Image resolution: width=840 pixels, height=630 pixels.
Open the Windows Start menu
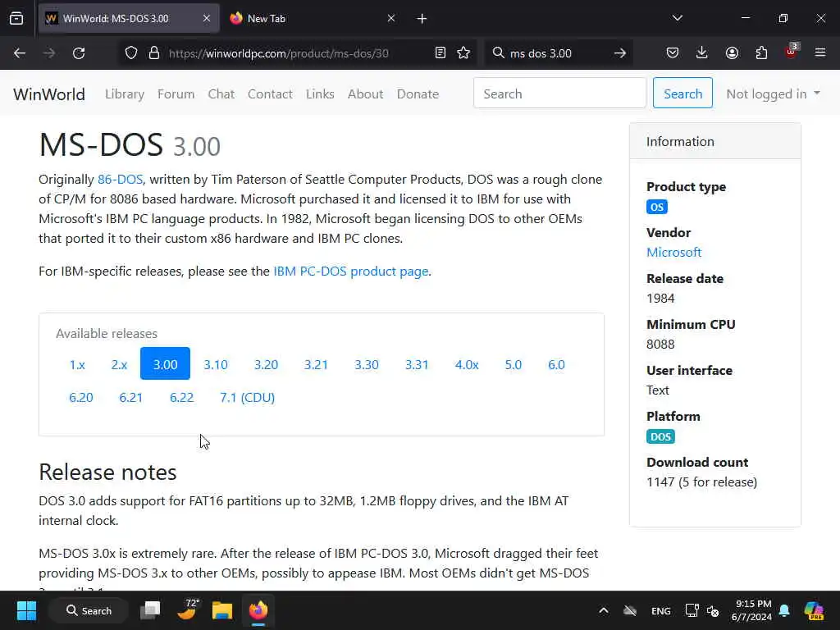pyautogui.click(x=26, y=610)
